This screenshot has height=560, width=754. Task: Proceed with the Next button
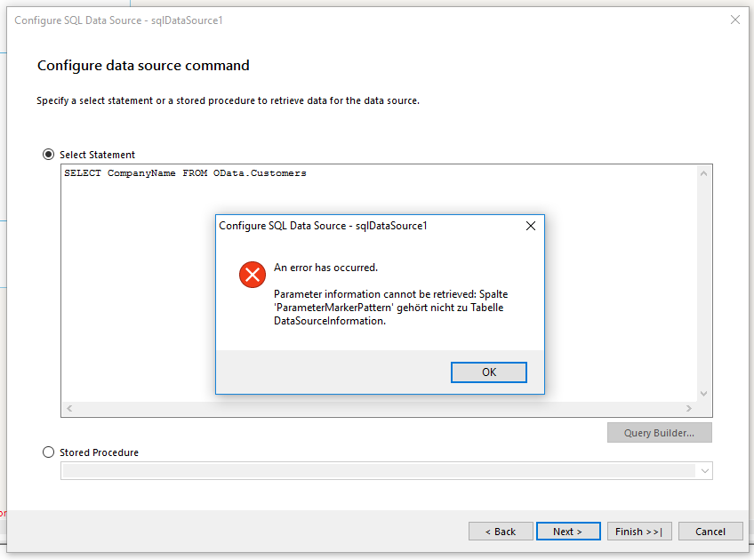(568, 532)
